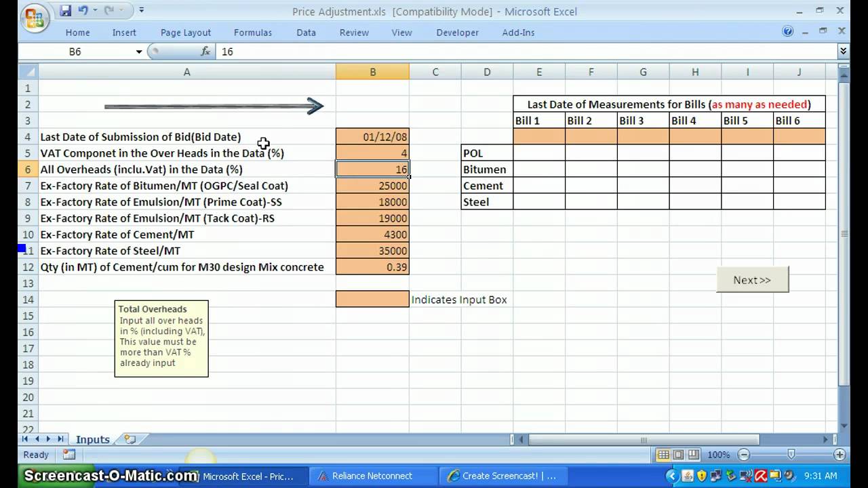The image size is (868, 488).
Task: Open Customize Quick Access Toolbar dropdown
Action: 141,10
